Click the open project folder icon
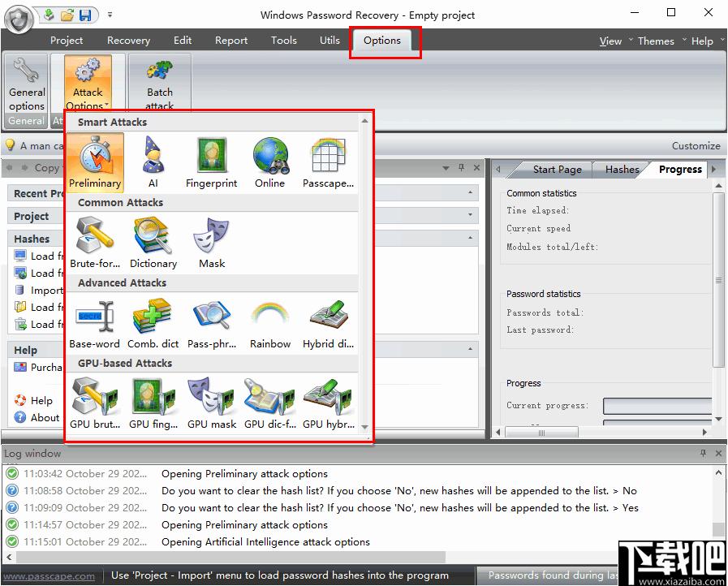Image resolution: width=728 pixels, height=586 pixels. coord(67,15)
